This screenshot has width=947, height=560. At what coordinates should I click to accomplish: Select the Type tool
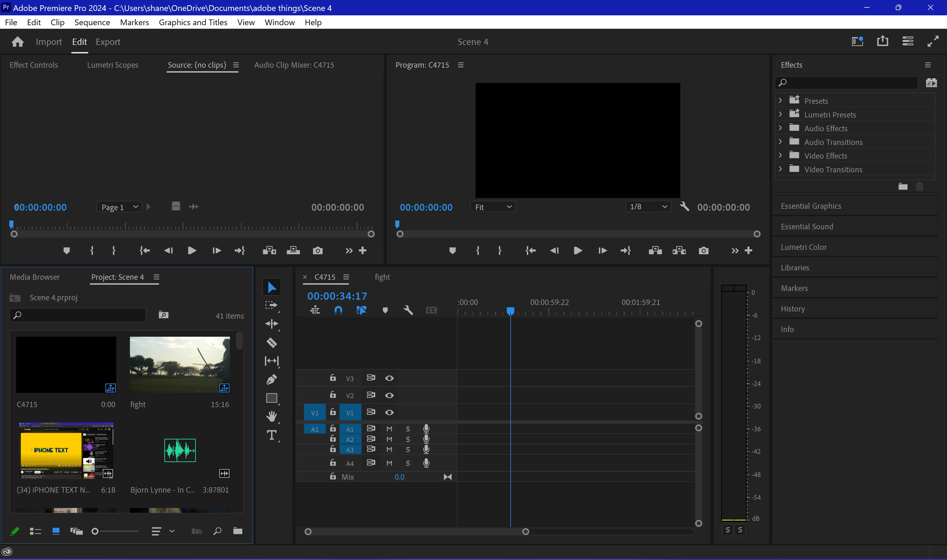click(271, 435)
